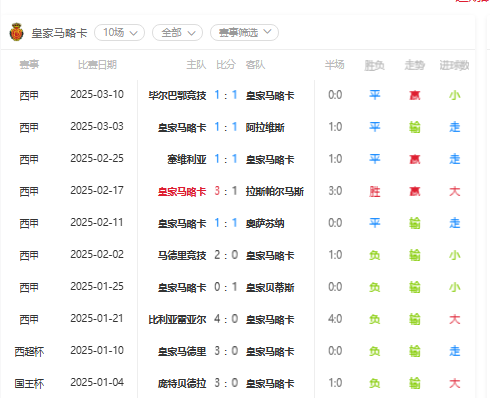This screenshot has width=490, height=398.
Task: Click the 主队 column header
Action: tap(196, 65)
